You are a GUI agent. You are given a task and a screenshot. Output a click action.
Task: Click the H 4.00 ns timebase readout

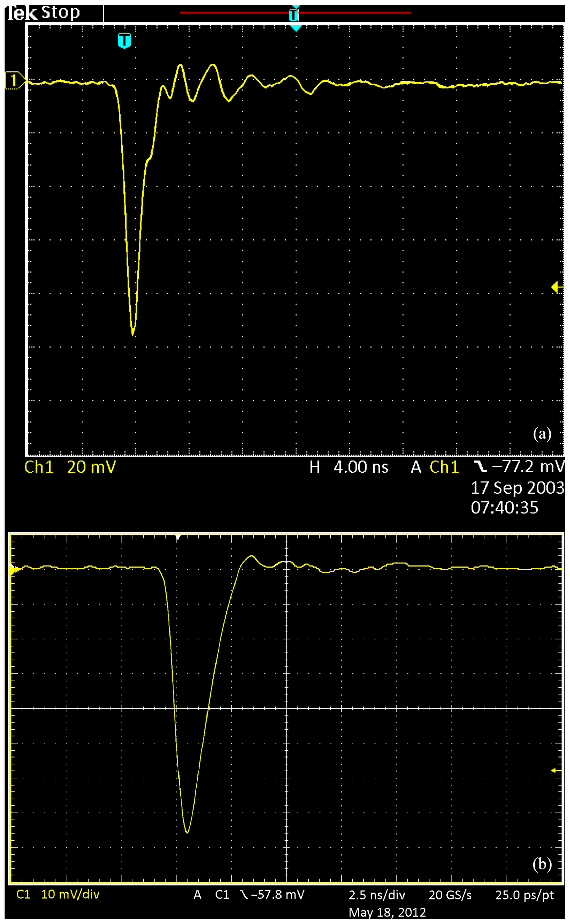[x=349, y=467]
